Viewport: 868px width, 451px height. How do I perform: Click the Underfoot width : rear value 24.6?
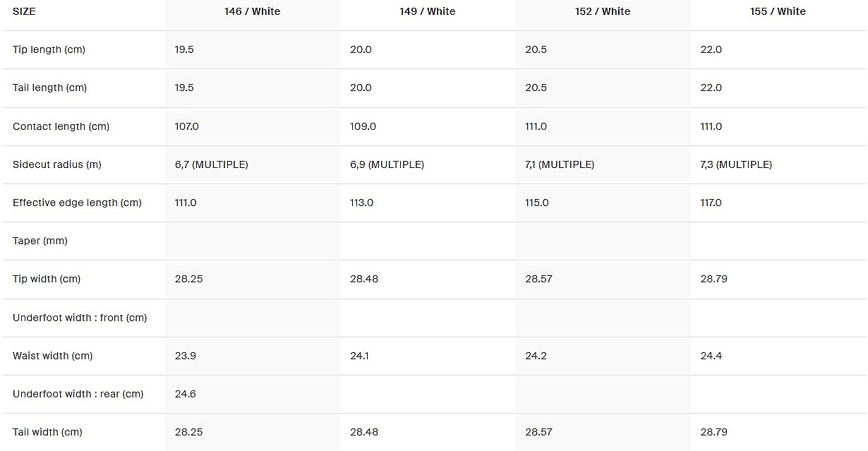coord(186,394)
